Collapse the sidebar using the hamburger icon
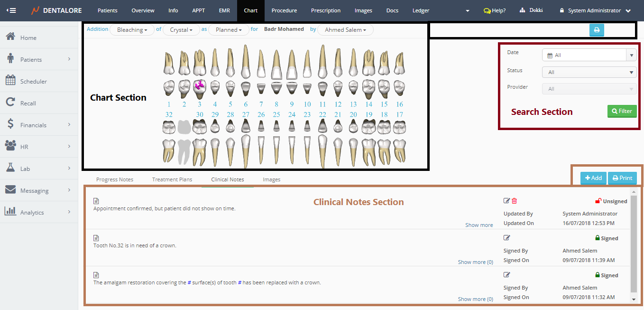This screenshot has width=644, height=310. [x=10, y=10]
